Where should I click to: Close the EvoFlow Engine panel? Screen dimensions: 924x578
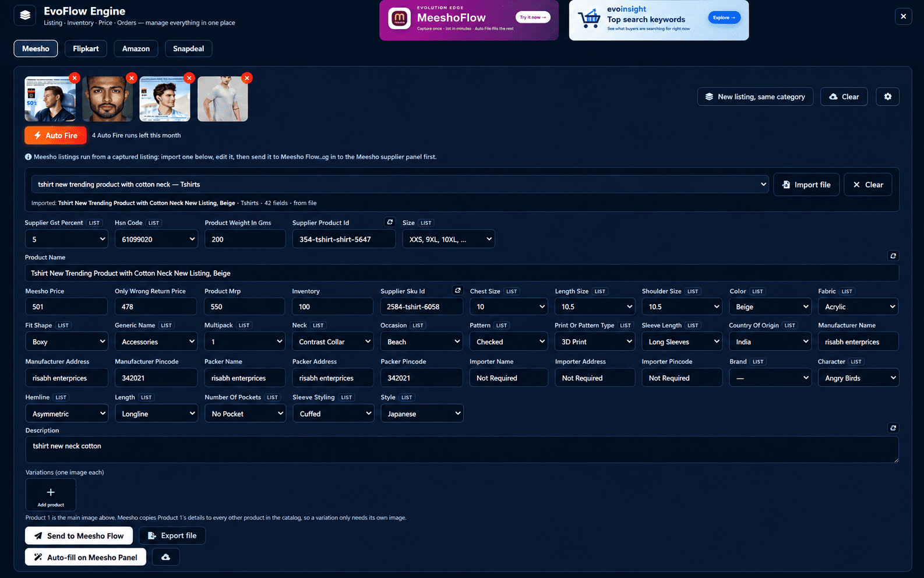click(903, 16)
